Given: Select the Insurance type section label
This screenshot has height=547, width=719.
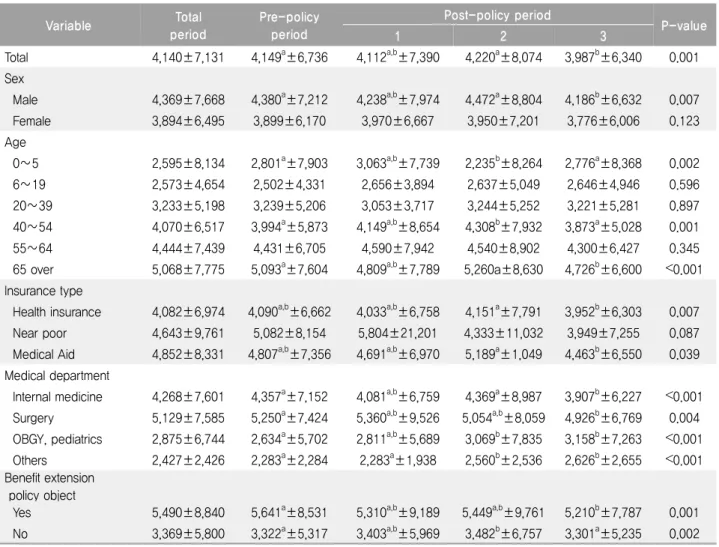Looking at the screenshot, I should [44, 291].
